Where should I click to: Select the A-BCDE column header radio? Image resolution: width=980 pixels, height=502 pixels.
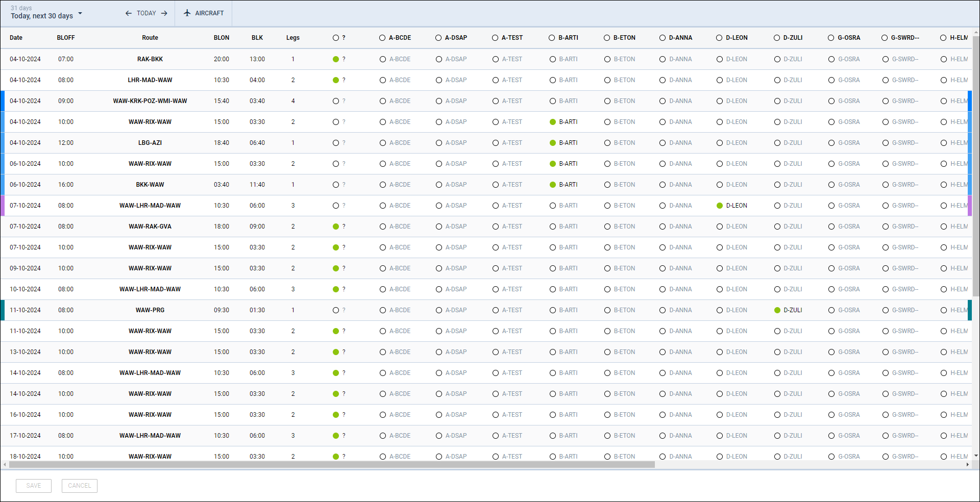(x=382, y=38)
